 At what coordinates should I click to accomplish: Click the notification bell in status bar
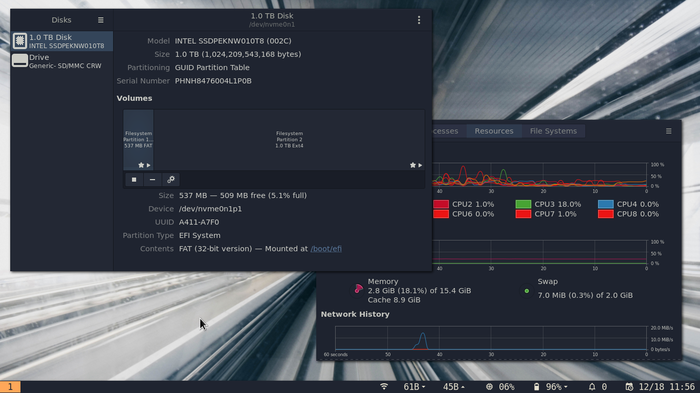pos(592,387)
